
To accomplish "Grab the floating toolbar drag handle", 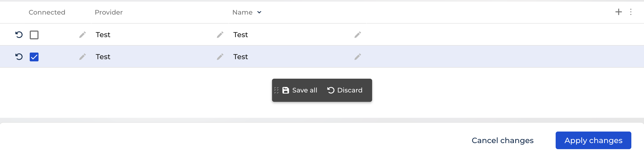I will [277, 90].
